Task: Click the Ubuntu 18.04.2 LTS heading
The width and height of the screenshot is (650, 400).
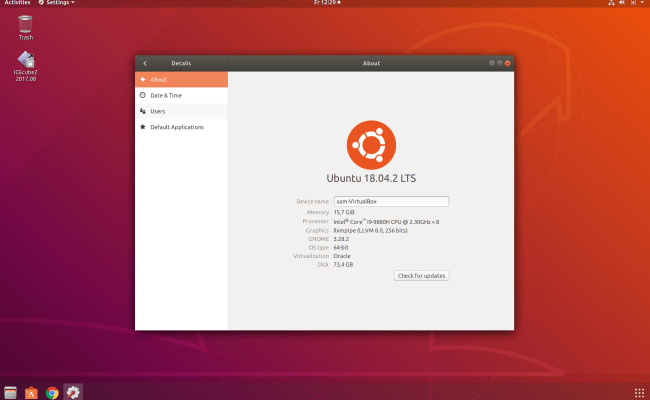Action: [371, 178]
